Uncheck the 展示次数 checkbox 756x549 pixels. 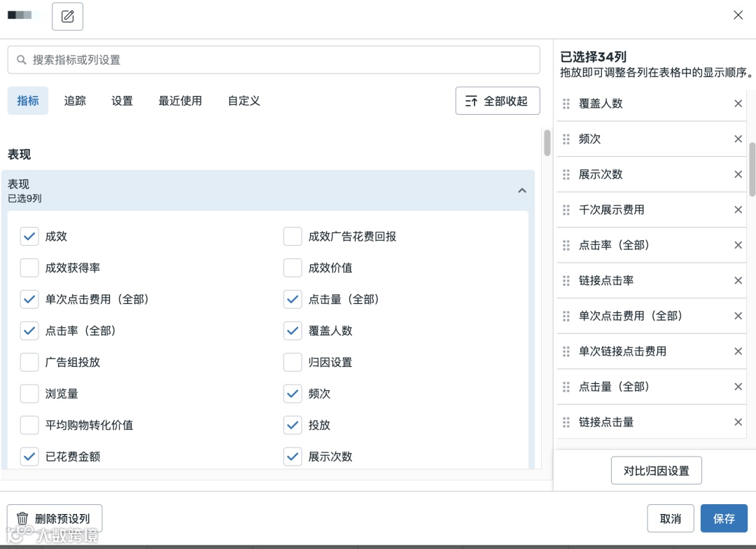click(293, 457)
